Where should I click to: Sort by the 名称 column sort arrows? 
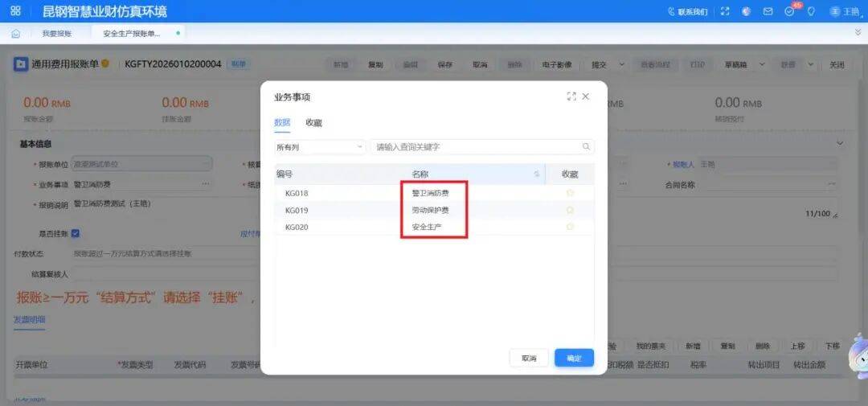(536, 174)
